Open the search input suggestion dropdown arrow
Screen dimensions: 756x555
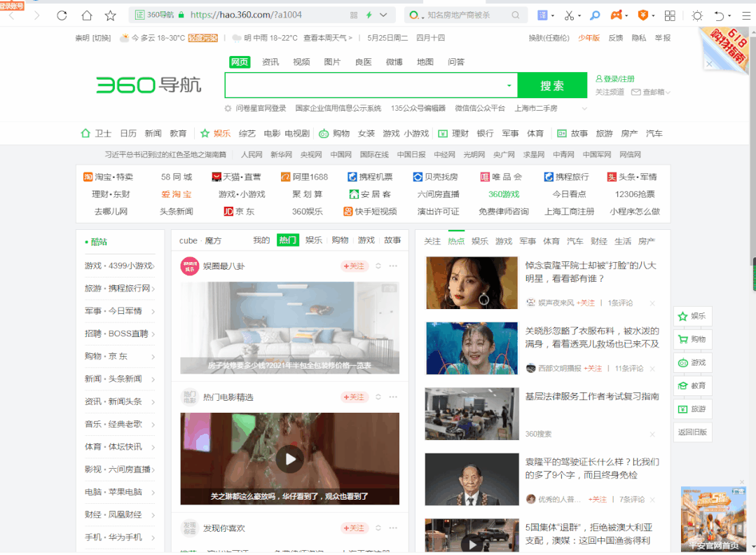tap(509, 85)
